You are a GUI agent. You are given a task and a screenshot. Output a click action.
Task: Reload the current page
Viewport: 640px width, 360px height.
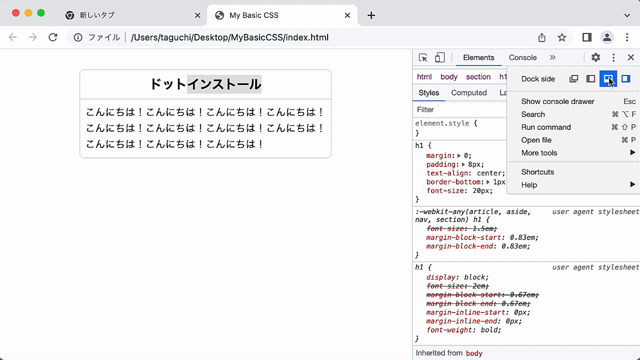pos(53,38)
